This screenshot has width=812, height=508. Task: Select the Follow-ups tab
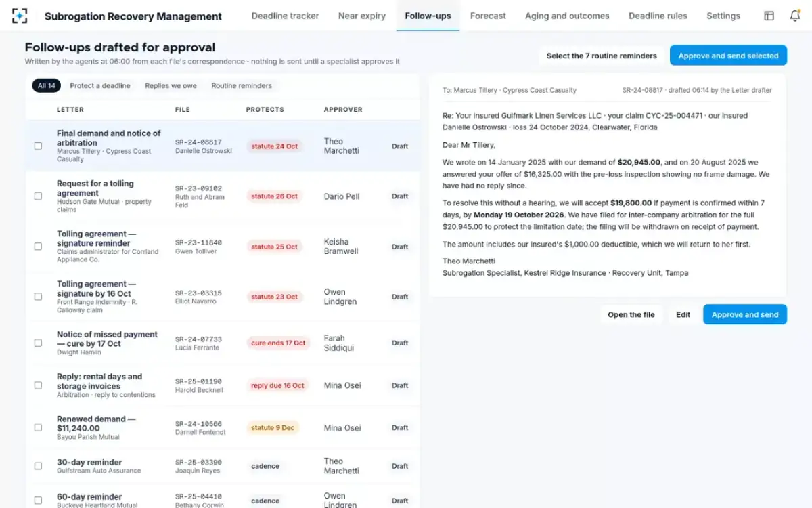click(428, 16)
